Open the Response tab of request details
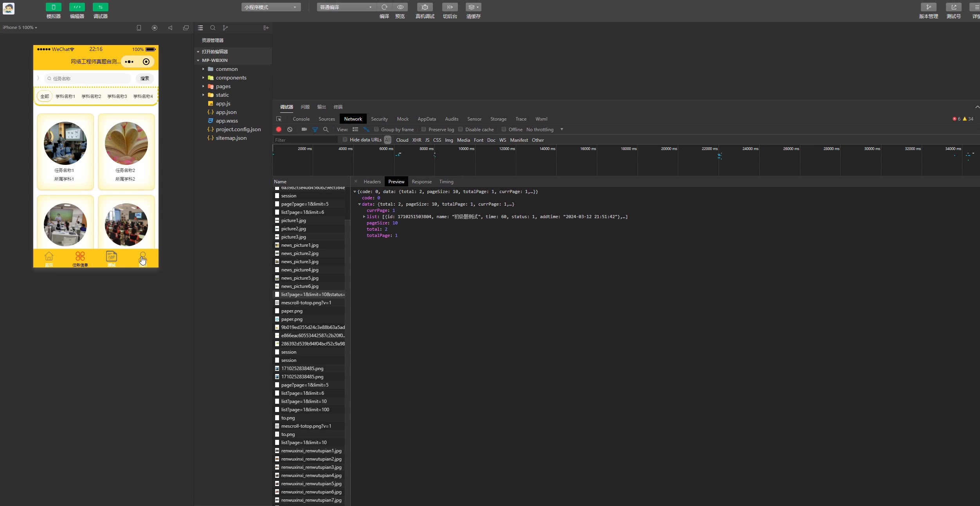Viewport: 980px width, 506px height. click(422, 182)
